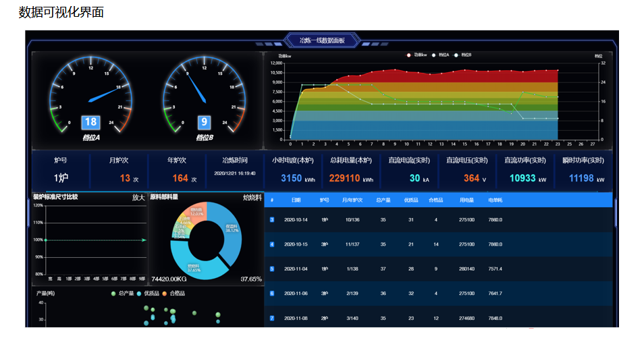The image size is (644, 359).
Task: Click the 10/136 furnace count cell
Action: pyautogui.click(x=352, y=220)
